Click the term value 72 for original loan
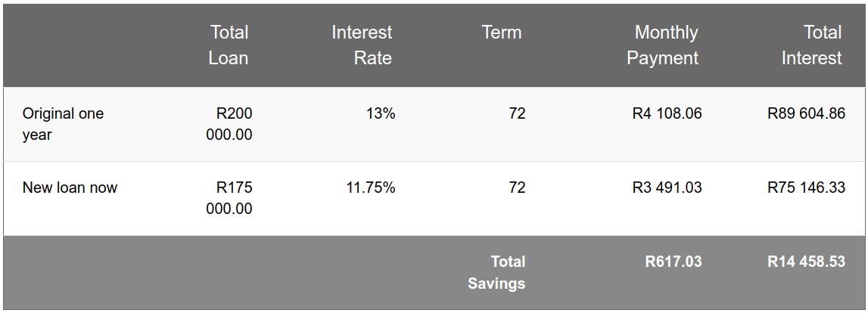 coord(517,113)
